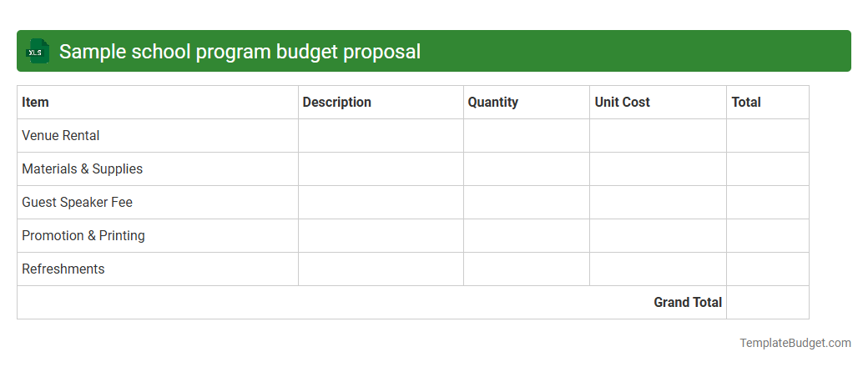Click the Total cell for Refreshments
868x367 pixels.
768,269
